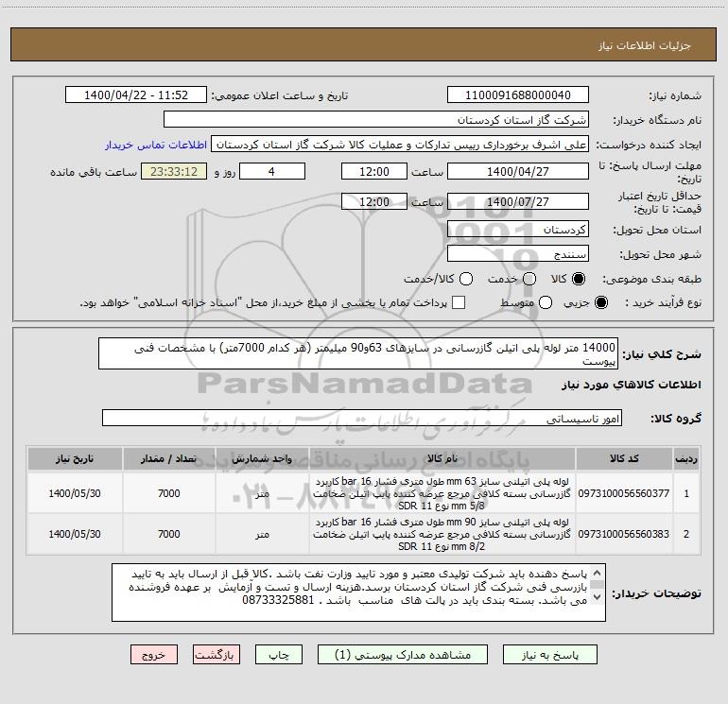This screenshot has width=728, height=704.
Task: Click the quantity 7000 in row 2
Action: point(169,534)
